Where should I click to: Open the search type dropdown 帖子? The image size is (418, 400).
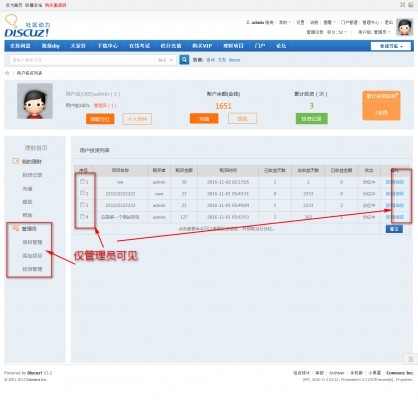point(166,60)
